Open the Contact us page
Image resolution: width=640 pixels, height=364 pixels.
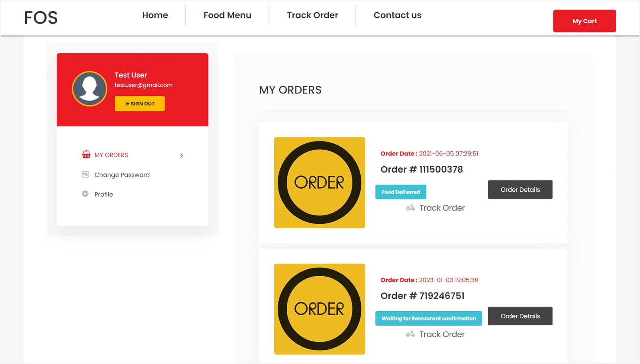(x=397, y=15)
